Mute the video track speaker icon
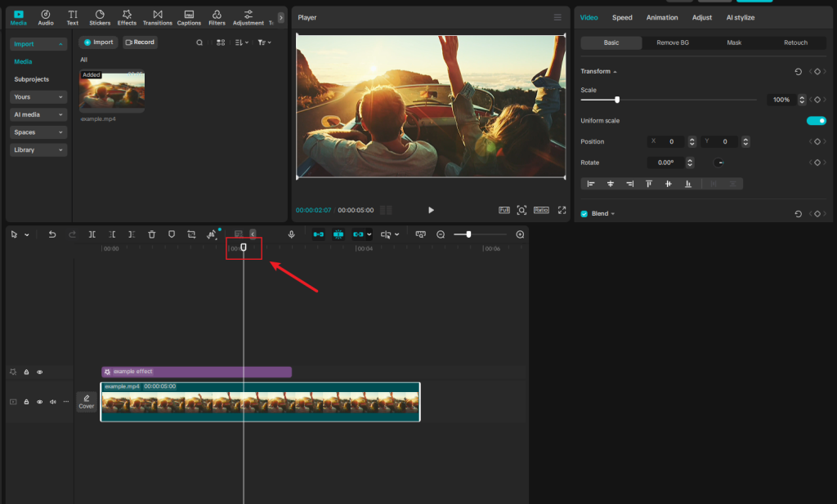Image resolution: width=837 pixels, height=504 pixels. pos(52,402)
